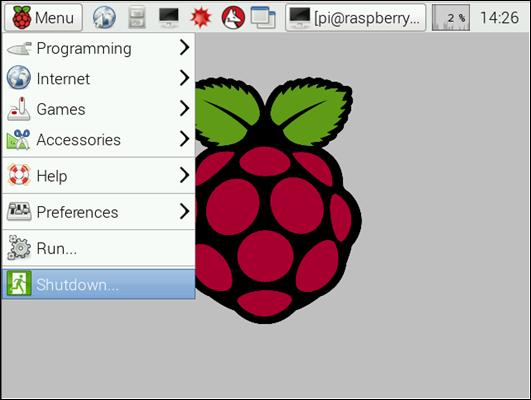Choose the highlighted Shutdown... menu item
This screenshot has width=531, height=400.
(99, 284)
